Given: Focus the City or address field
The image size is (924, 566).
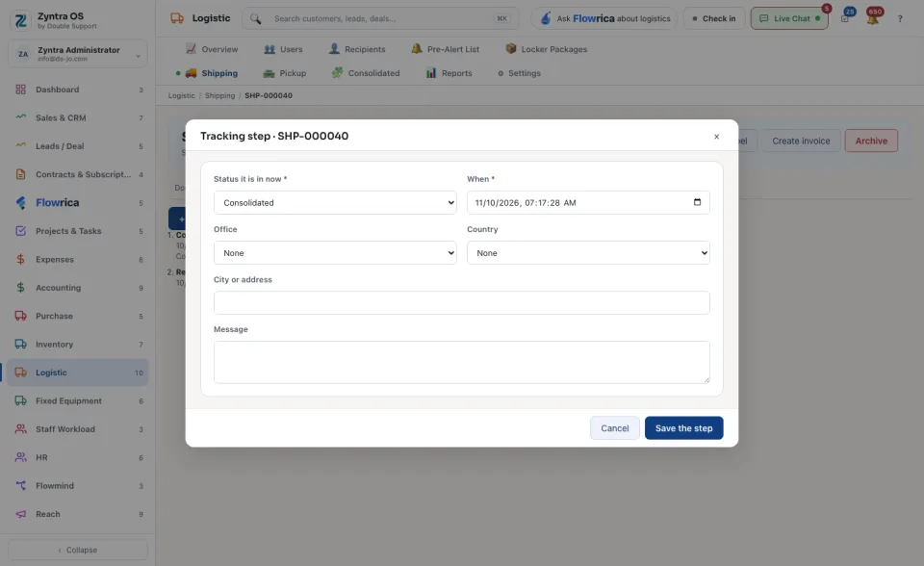Looking at the screenshot, I should [x=461, y=303].
